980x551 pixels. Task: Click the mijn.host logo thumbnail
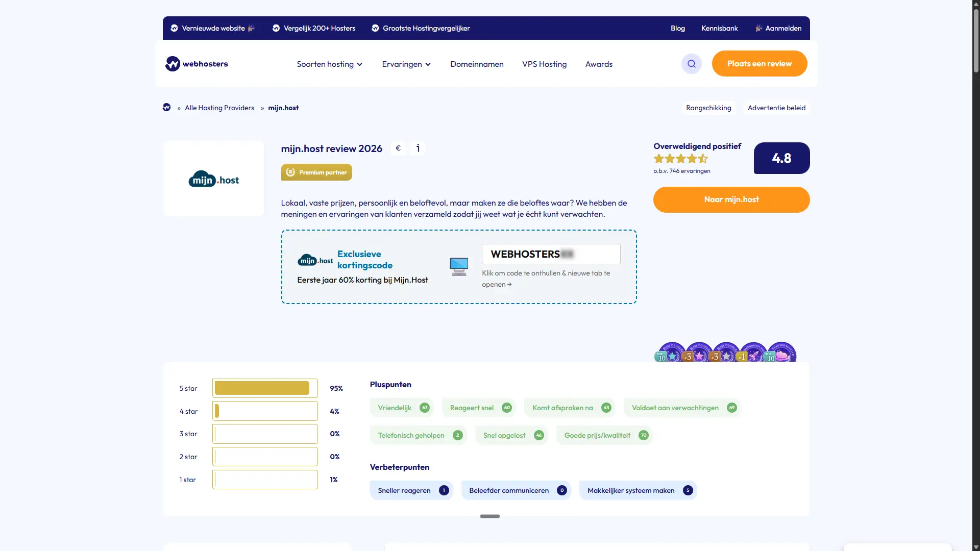tap(214, 179)
